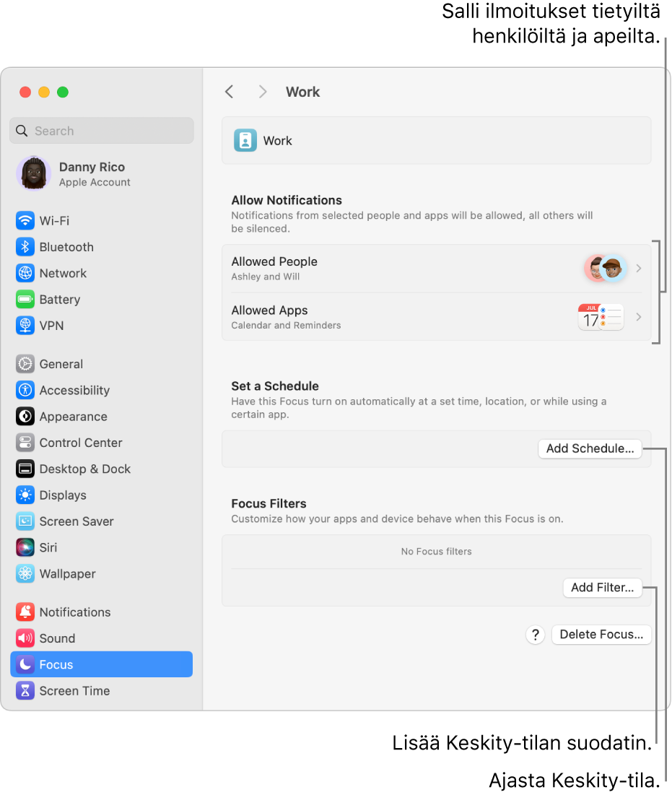The image size is (672, 795).
Task: Open Siri icon in sidebar
Action: (x=25, y=547)
